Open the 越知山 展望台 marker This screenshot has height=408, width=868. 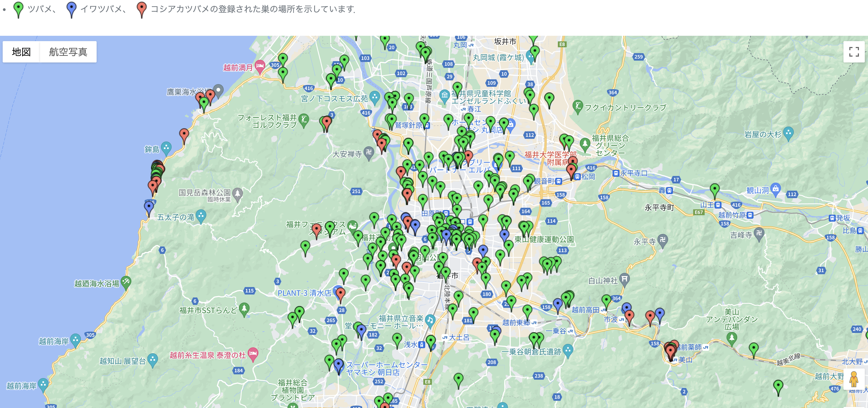pos(153,360)
